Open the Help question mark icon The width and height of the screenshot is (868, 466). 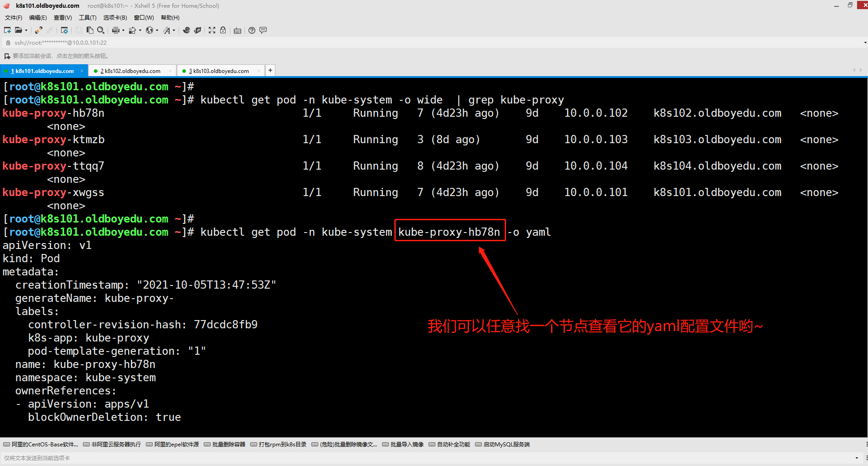[252, 30]
